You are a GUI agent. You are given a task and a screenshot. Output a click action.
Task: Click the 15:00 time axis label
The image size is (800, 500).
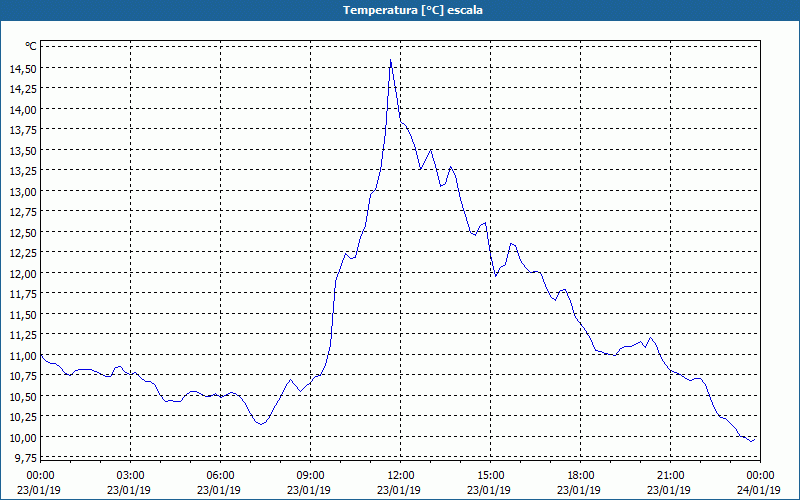[x=491, y=476]
